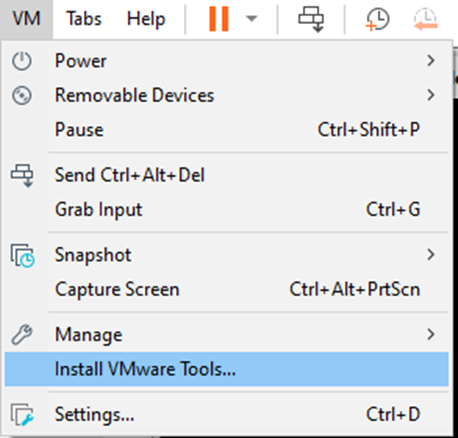Expand the Manage submenu chevron
This screenshot has height=438, width=458.
point(431,334)
